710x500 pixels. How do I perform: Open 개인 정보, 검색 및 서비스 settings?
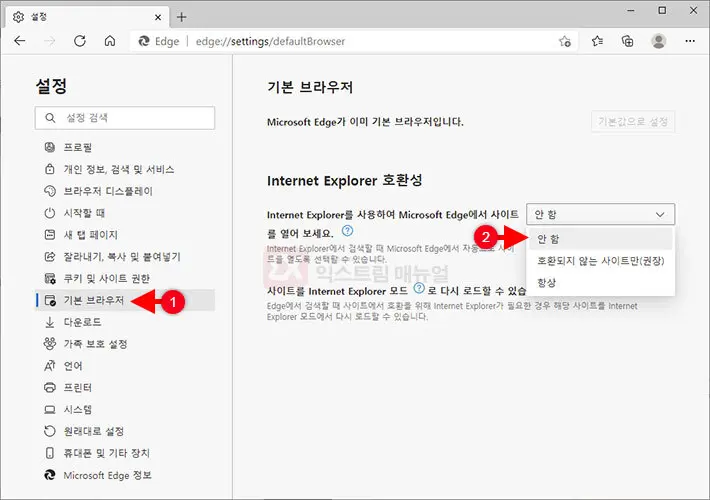(x=125, y=169)
